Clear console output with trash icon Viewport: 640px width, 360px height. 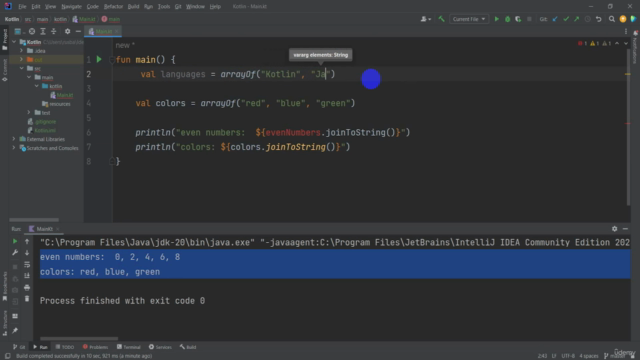27,299
